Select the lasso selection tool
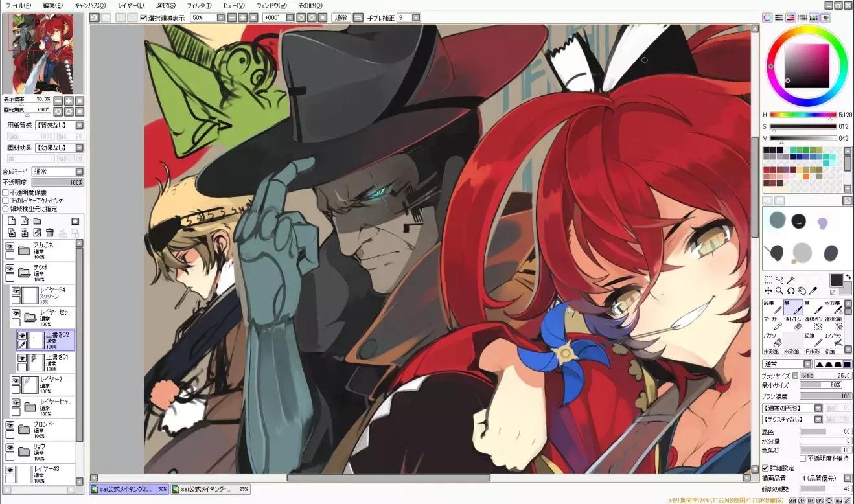 pos(780,280)
